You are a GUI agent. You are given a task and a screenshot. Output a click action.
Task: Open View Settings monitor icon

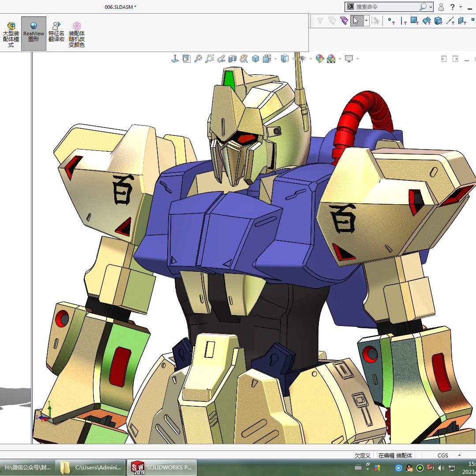pos(349,59)
